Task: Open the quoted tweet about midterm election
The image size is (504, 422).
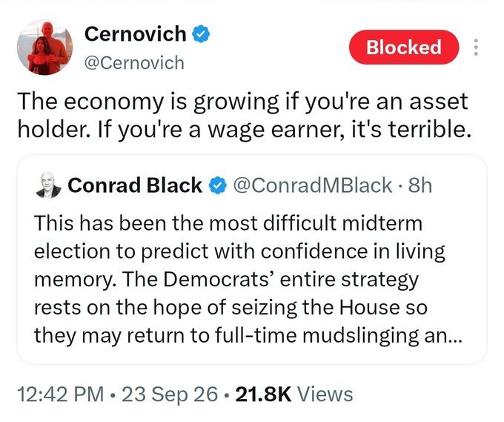Action: tap(252, 260)
